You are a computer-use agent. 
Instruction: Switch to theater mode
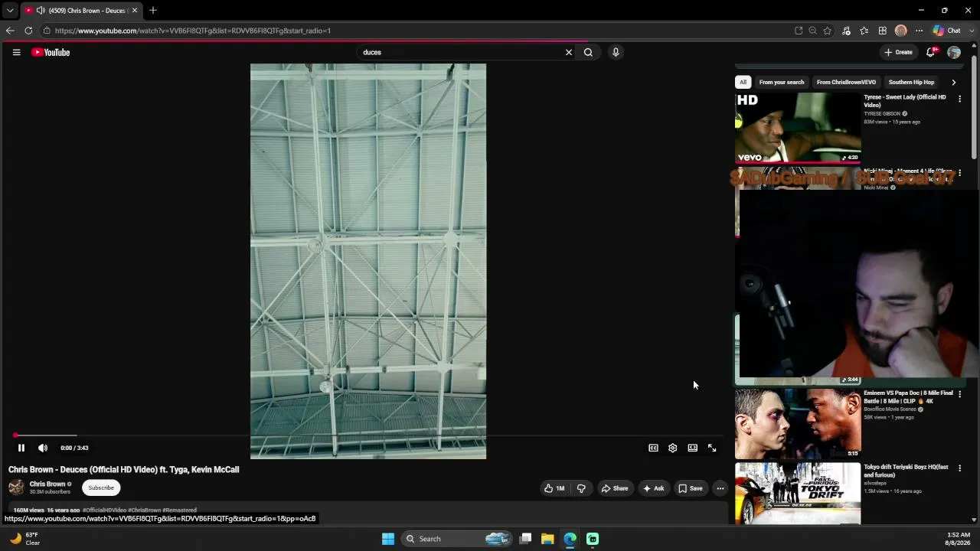692,448
